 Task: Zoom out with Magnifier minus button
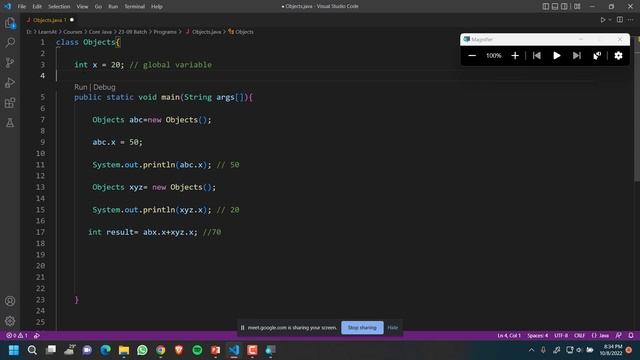472,56
